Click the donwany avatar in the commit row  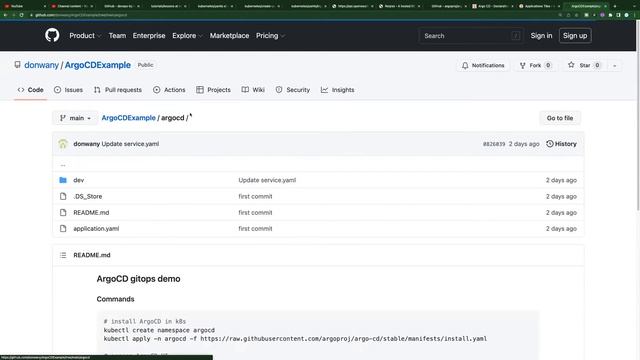click(x=63, y=144)
